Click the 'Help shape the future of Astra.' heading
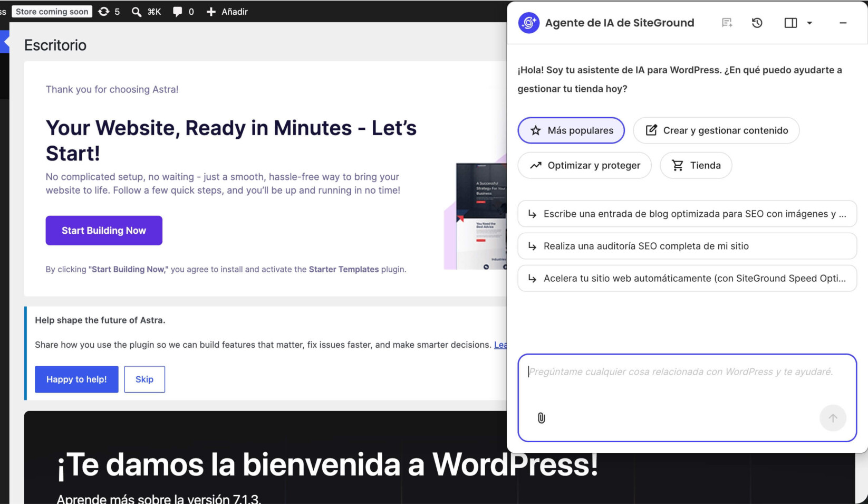 pos(100,320)
